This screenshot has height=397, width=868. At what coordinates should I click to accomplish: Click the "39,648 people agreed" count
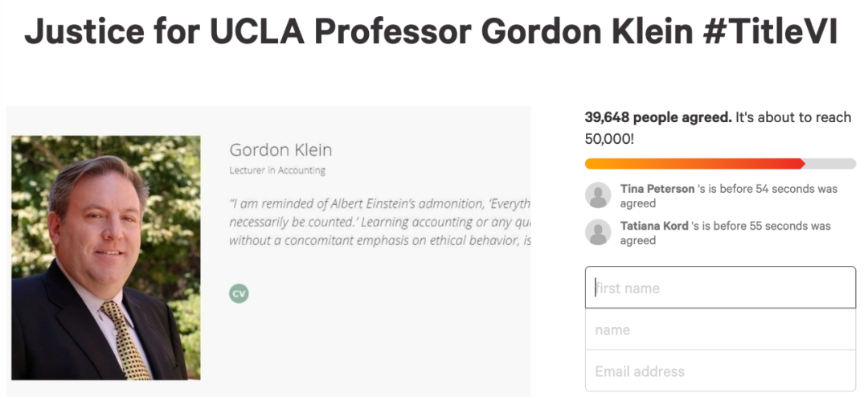pos(657,117)
